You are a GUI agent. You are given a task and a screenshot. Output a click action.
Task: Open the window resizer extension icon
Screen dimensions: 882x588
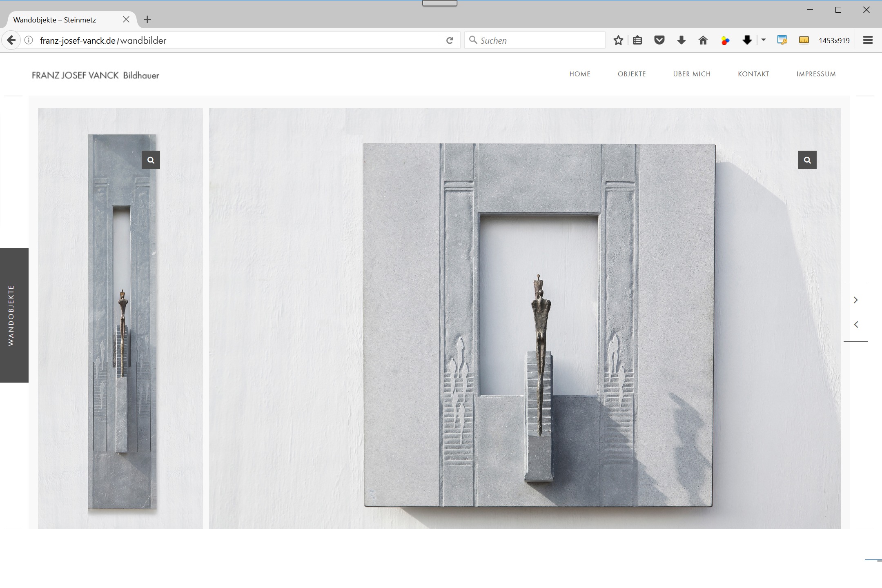coord(782,40)
